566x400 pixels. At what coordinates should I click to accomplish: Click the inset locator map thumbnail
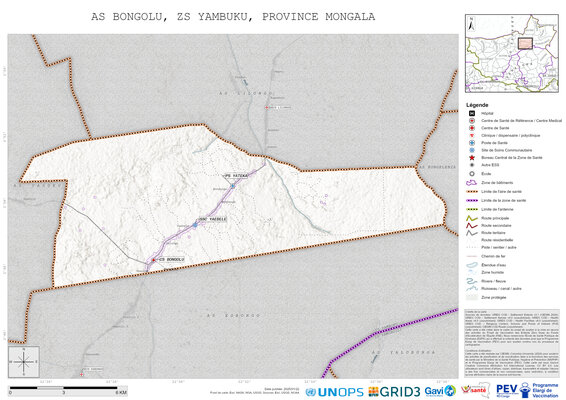[512, 53]
